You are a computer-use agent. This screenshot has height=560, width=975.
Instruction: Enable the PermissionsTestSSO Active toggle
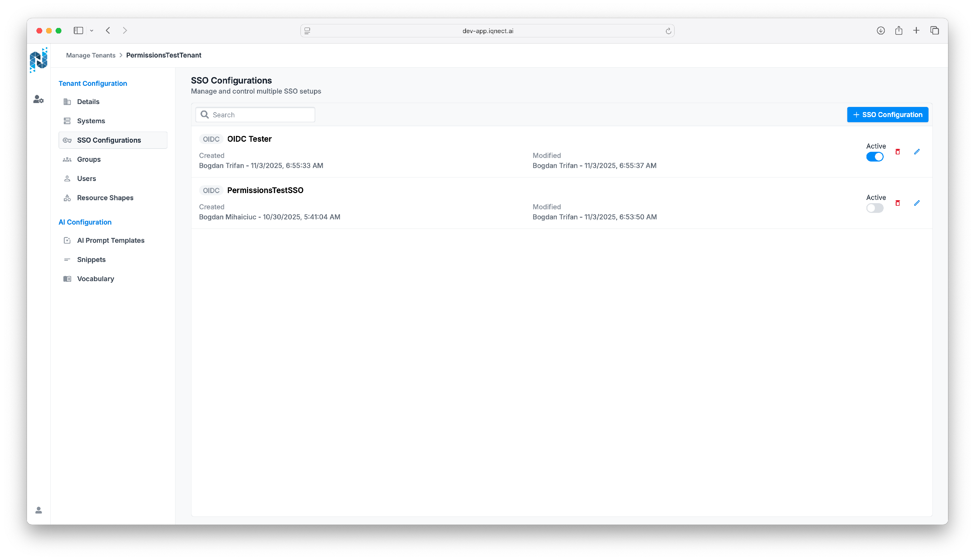[874, 208]
